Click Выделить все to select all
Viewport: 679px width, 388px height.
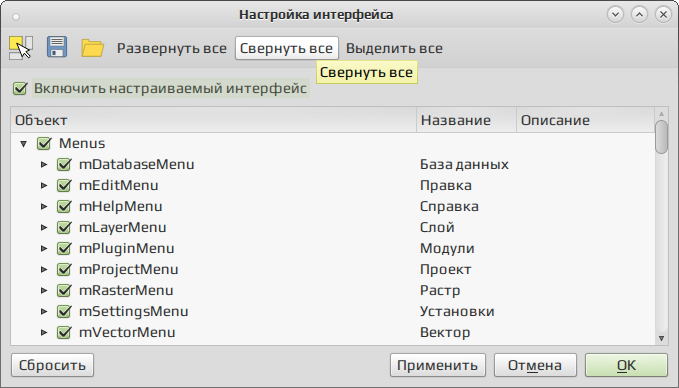[x=394, y=48]
